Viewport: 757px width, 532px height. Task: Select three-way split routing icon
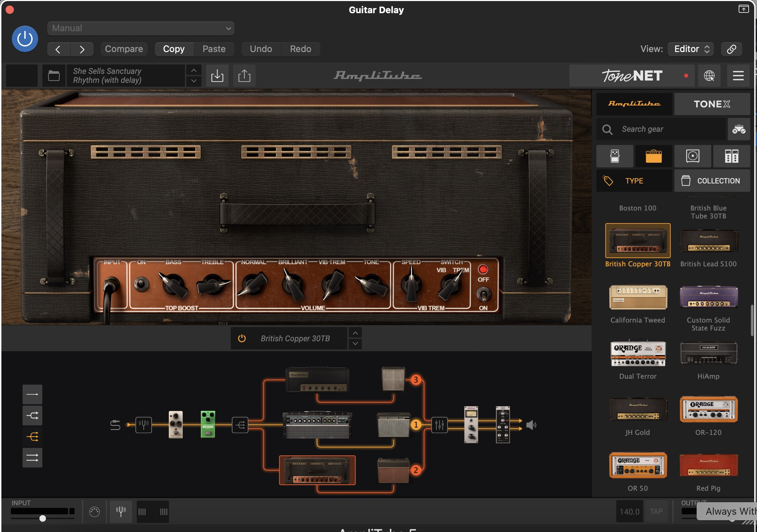32,437
